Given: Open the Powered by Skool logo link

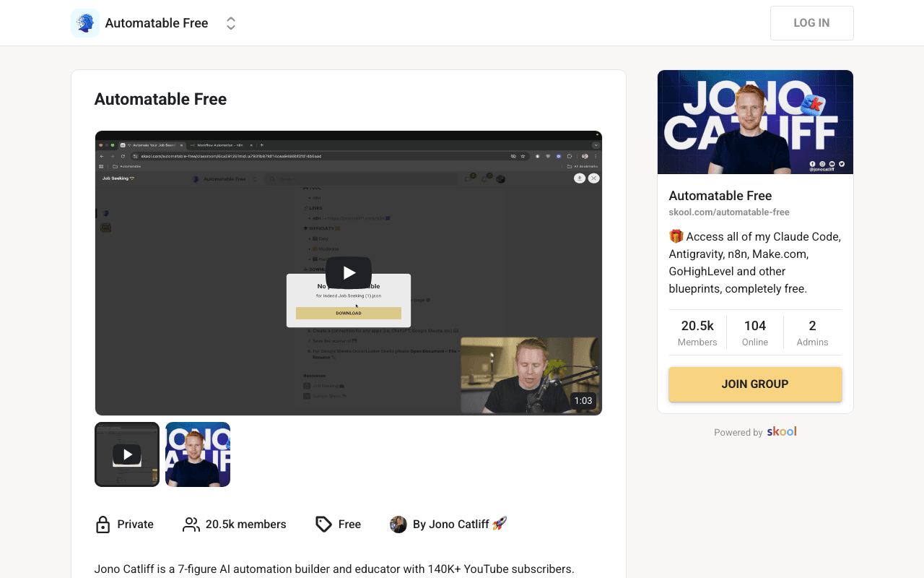Looking at the screenshot, I should pyautogui.click(x=782, y=431).
